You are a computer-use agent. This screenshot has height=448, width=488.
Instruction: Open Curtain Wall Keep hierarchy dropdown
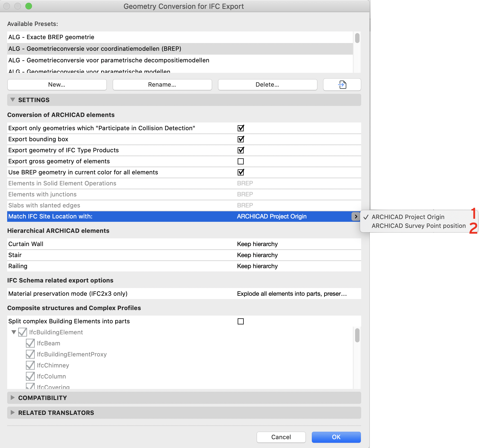tap(257, 244)
